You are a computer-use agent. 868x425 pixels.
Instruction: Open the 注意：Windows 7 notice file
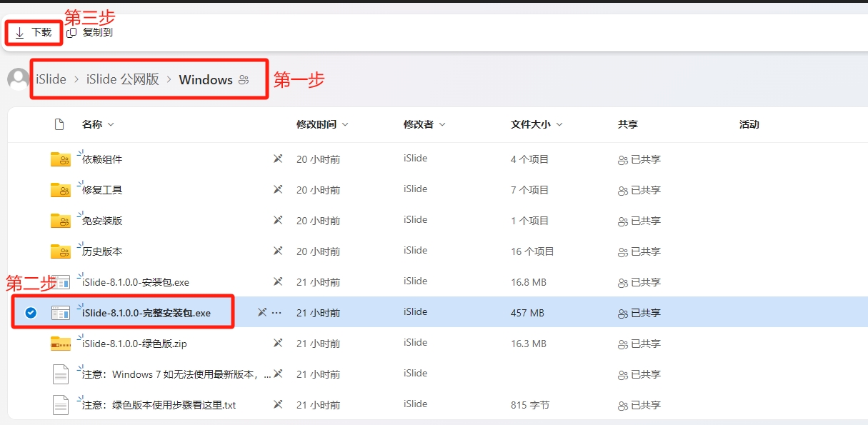176,374
